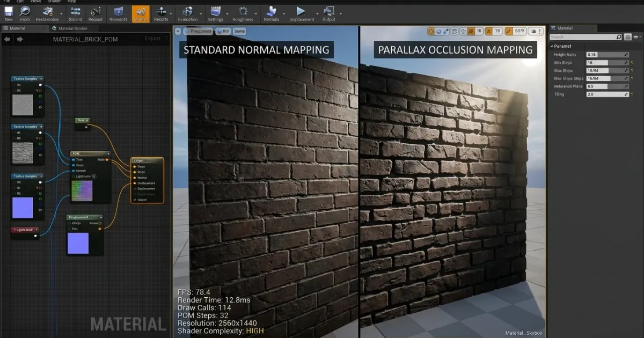
Task: Select the orange-outlined output node header
Action: (x=147, y=160)
